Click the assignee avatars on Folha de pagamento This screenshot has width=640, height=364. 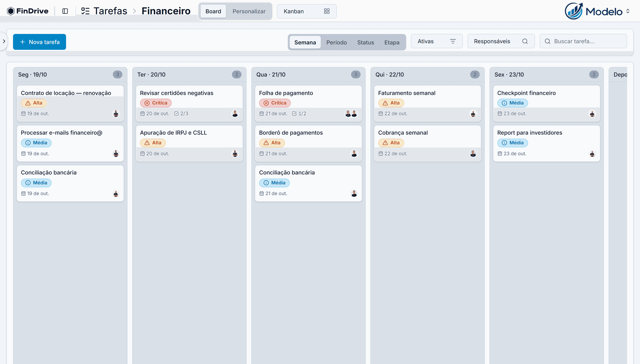pyautogui.click(x=351, y=113)
